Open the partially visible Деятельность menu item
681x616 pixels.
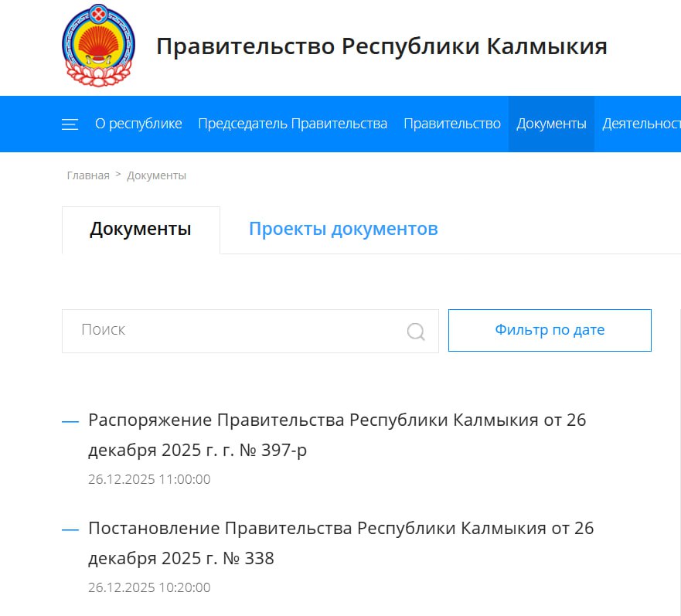coord(641,124)
